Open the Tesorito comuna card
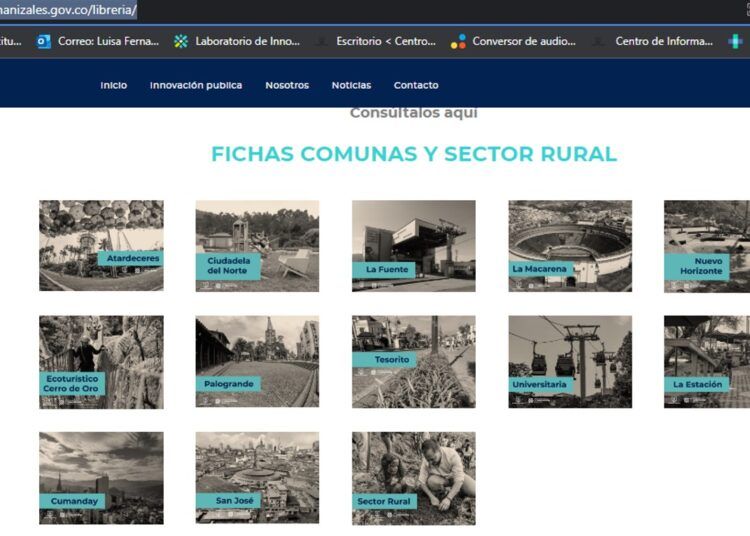Screen dimensions: 750x536 click(x=414, y=361)
